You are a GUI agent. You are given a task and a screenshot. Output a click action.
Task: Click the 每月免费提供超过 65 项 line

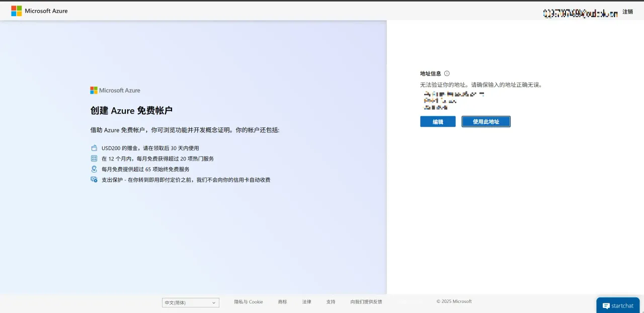point(145,169)
